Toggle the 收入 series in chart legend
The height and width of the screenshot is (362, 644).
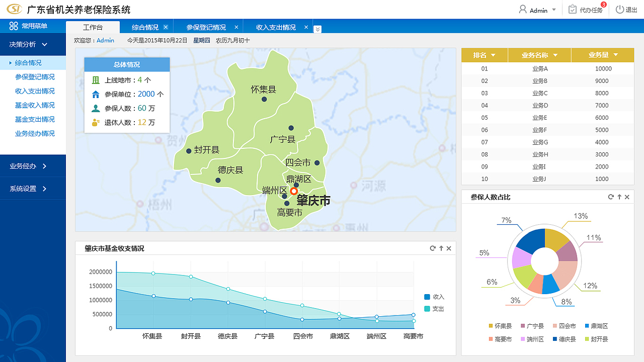tap(434, 297)
